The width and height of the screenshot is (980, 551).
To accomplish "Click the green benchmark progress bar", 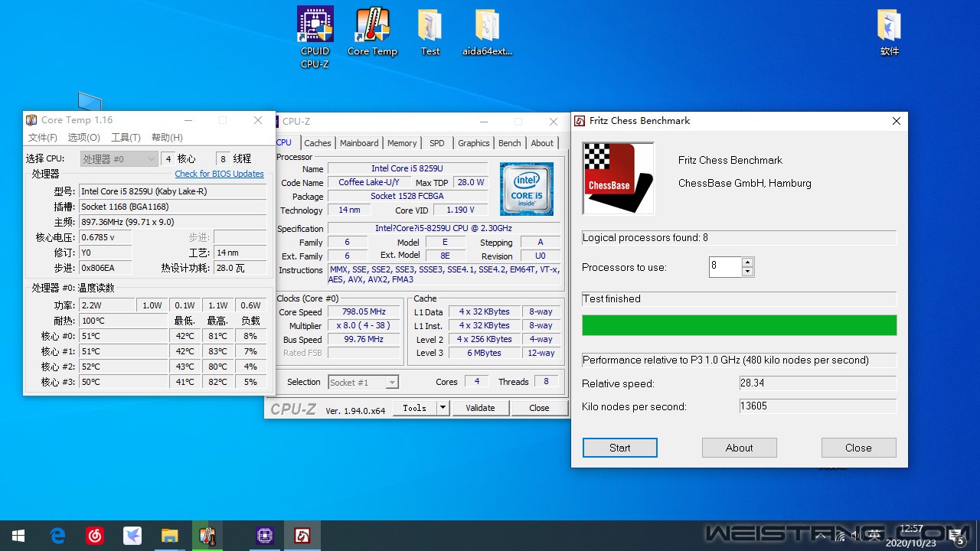I will tap(740, 325).
